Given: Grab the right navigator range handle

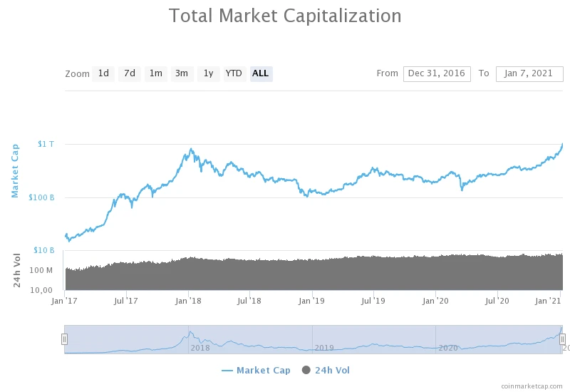Looking at the screenshot, I should pos(562,339).
